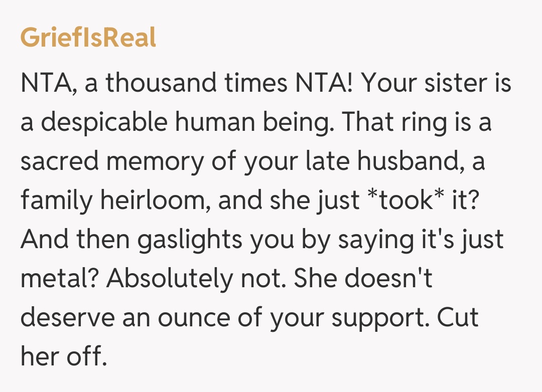Click the words "her off." at the end

(64, 357)
